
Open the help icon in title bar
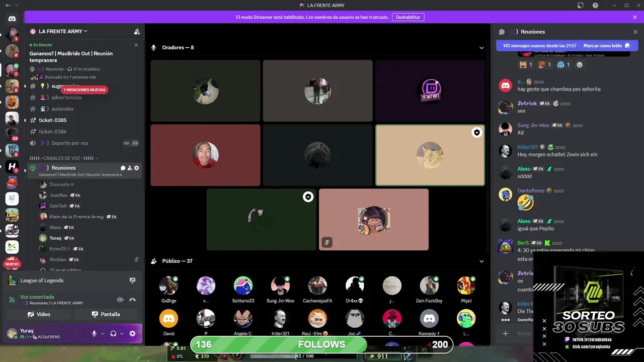point(595,6)
